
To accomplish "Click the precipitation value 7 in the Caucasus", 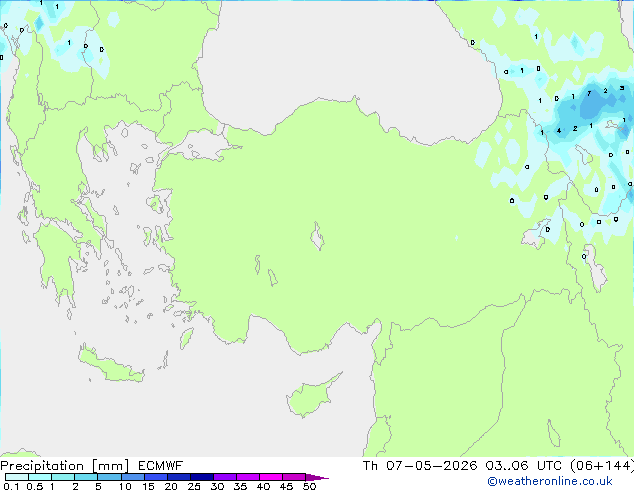I will pyautogui.click(x=589, y=94).
